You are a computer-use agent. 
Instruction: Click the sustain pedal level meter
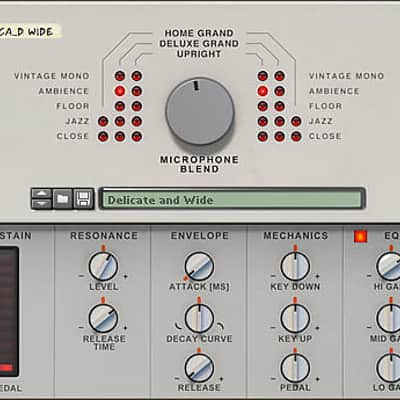pos(9,311)
